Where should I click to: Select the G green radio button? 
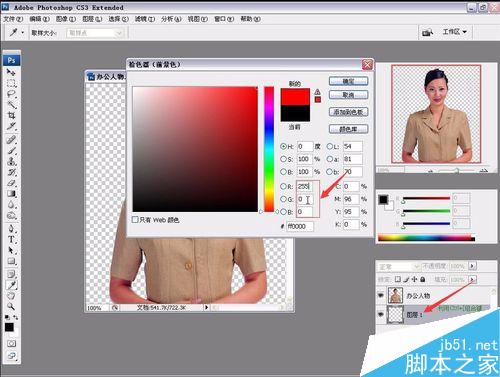(x=283, y=199)
